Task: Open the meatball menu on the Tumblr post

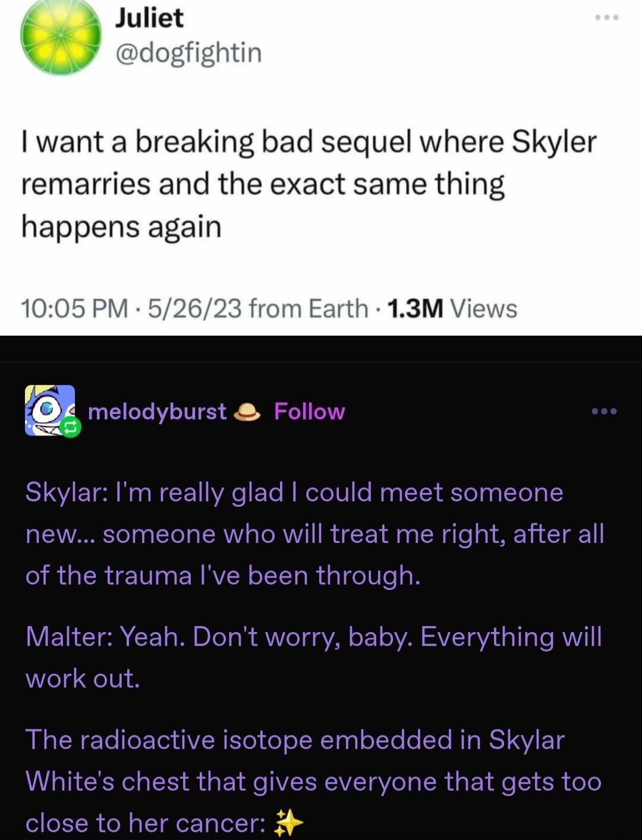Action: (x=605, y=410)
